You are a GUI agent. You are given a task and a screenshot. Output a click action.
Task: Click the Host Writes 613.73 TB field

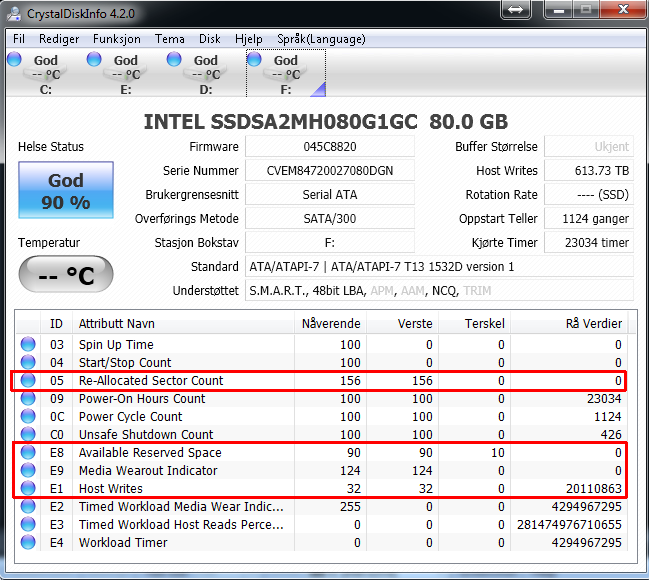(589, 171)
